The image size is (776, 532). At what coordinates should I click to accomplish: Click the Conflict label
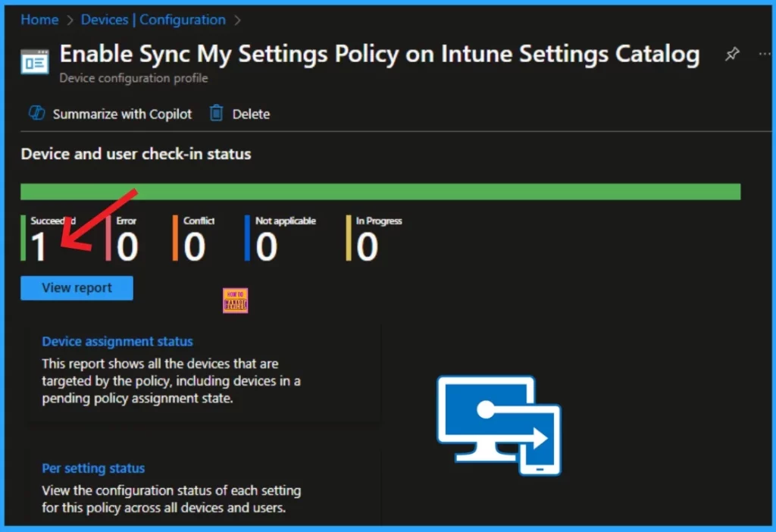pos(199,221)
